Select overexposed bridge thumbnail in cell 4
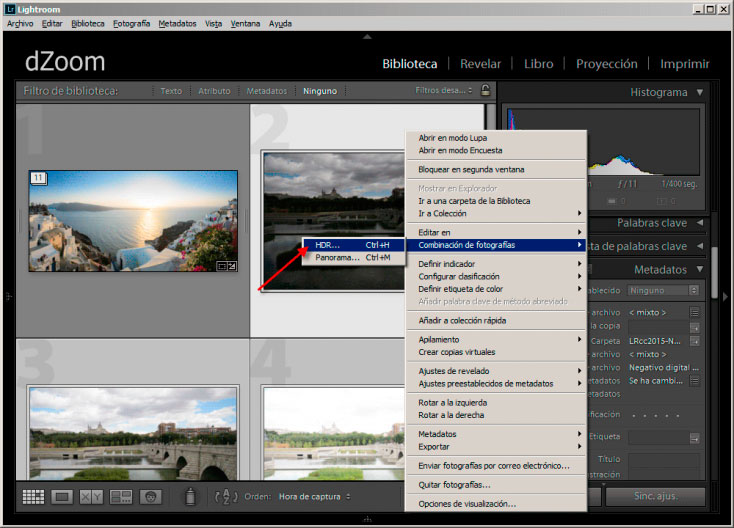734x528 pixels. click(334, 434)
